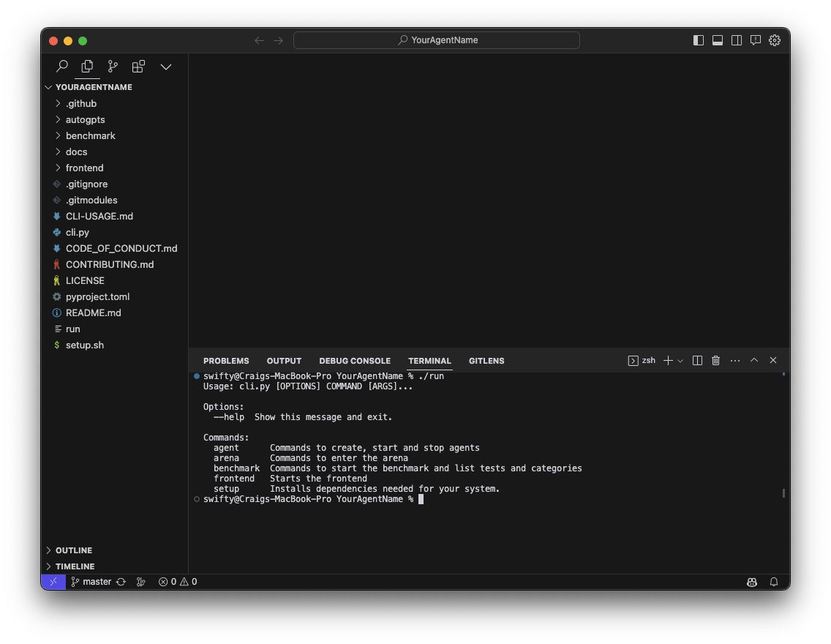Split the terminal using the split icon
This screenshot has height=644, width=831.
[x=696, y=360]
